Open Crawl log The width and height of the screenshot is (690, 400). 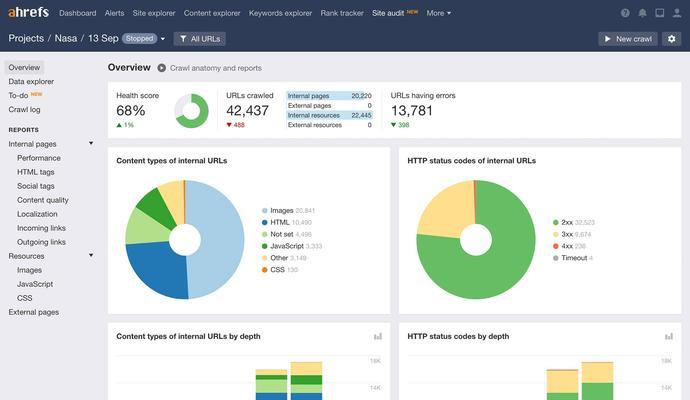click(x=24, y=110)
